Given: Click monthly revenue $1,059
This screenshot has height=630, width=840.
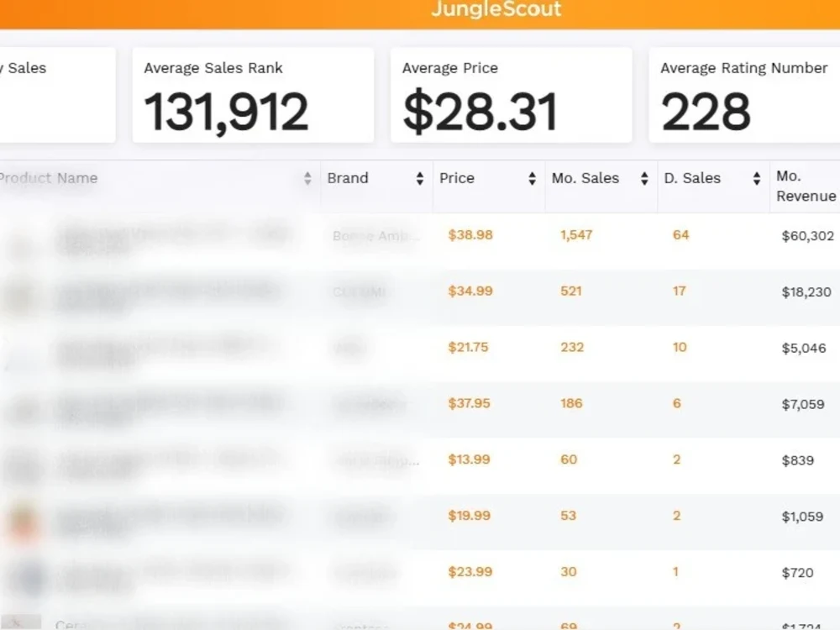Looking at the screenshot, I should (802, 517).
